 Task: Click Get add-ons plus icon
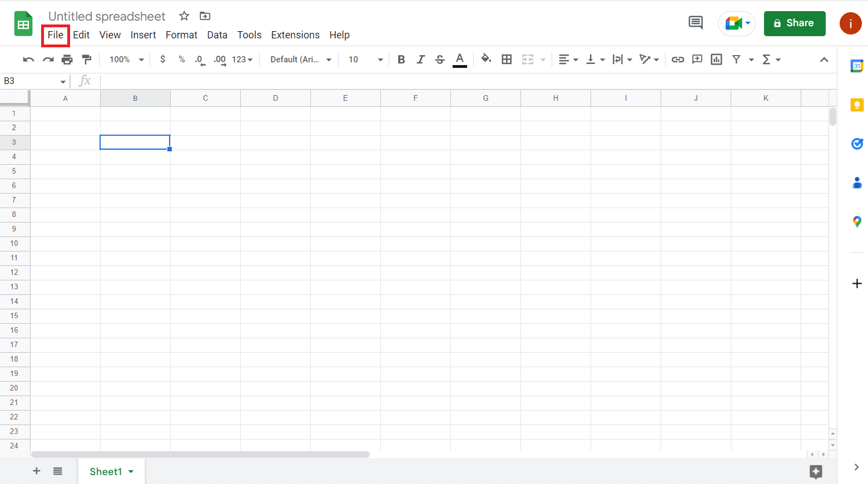pyautogui.click(x=857, y=284)
